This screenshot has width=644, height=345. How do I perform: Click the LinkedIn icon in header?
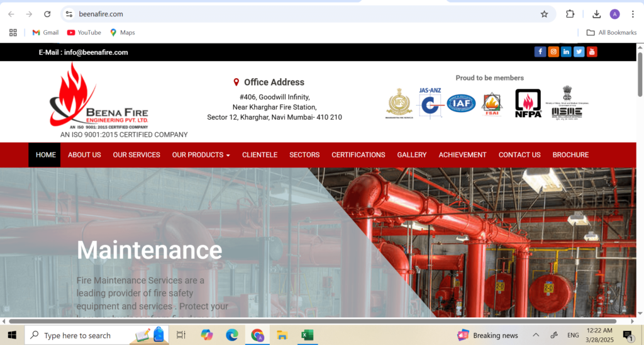coord(566,52)
